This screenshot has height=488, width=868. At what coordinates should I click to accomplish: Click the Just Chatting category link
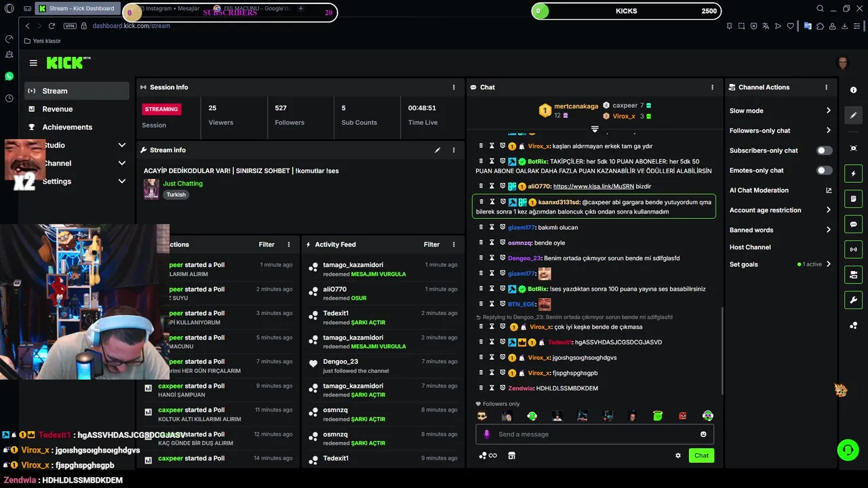(x=182, y=184)
